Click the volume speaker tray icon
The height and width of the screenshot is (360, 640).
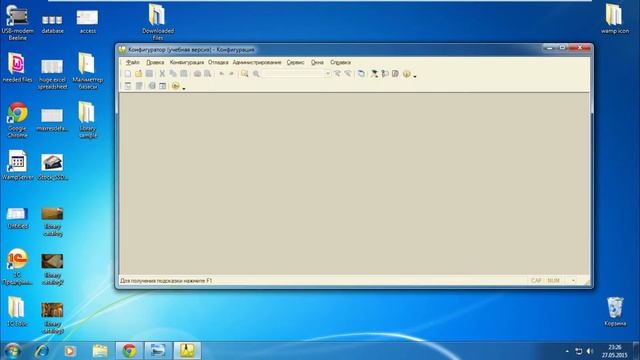tap(589, 351)
